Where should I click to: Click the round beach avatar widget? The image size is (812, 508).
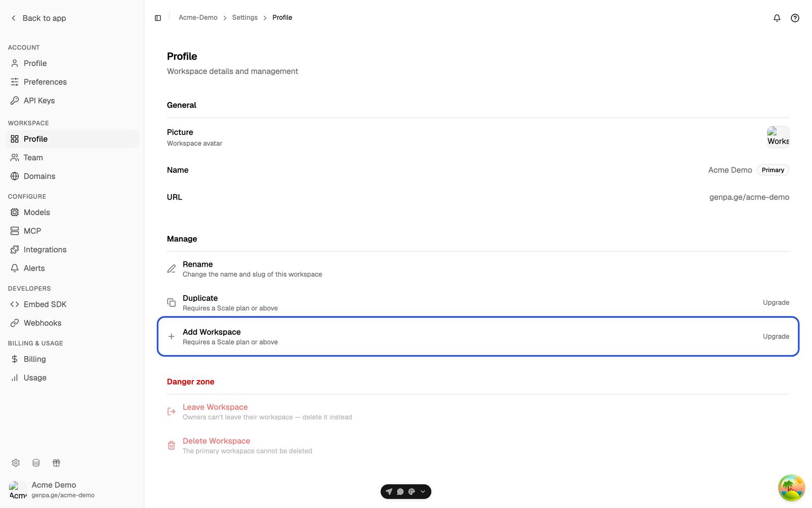coord(792,488)
